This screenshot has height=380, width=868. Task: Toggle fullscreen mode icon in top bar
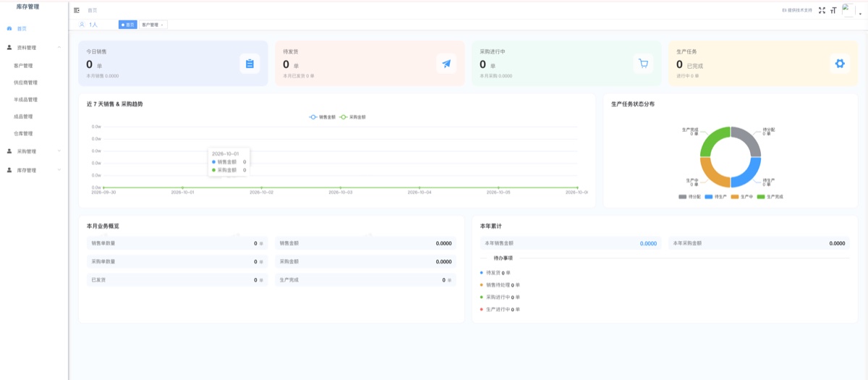(x=822, y=10)
